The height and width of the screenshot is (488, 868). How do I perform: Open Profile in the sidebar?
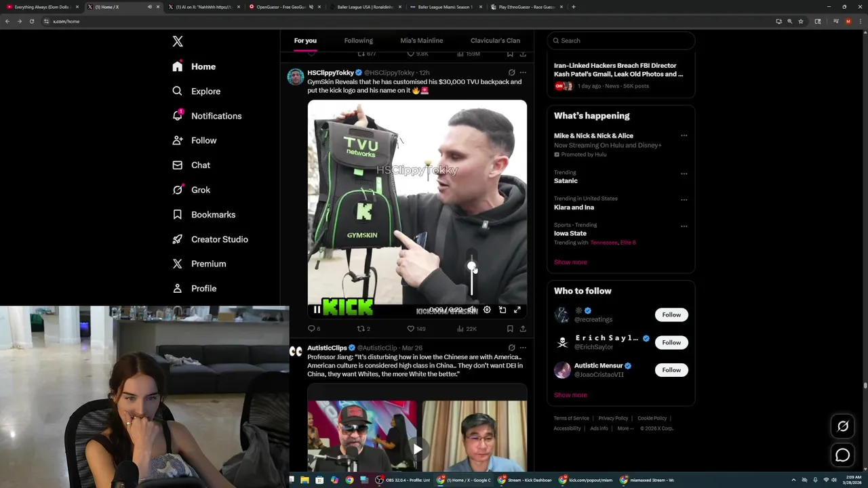[x=194, y=288]
